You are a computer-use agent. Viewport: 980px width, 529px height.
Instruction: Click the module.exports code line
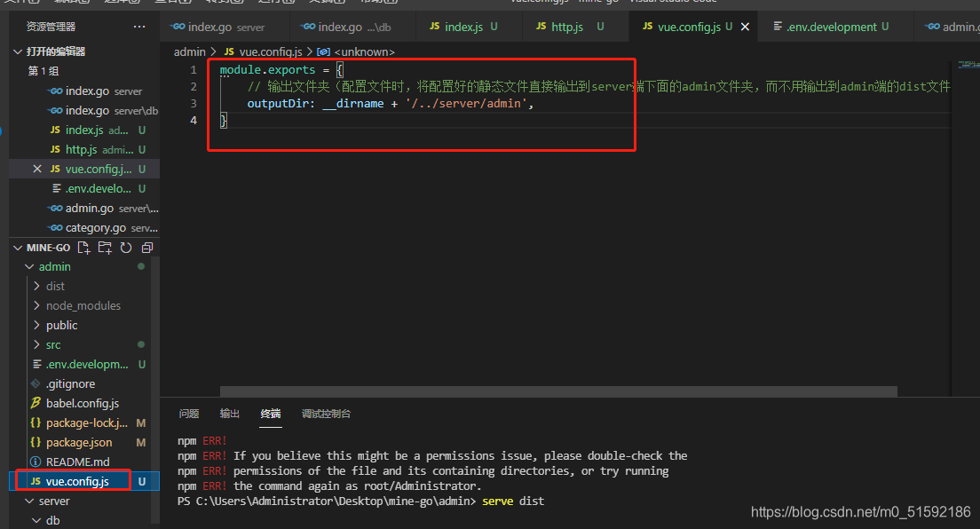tap(281, 69)
